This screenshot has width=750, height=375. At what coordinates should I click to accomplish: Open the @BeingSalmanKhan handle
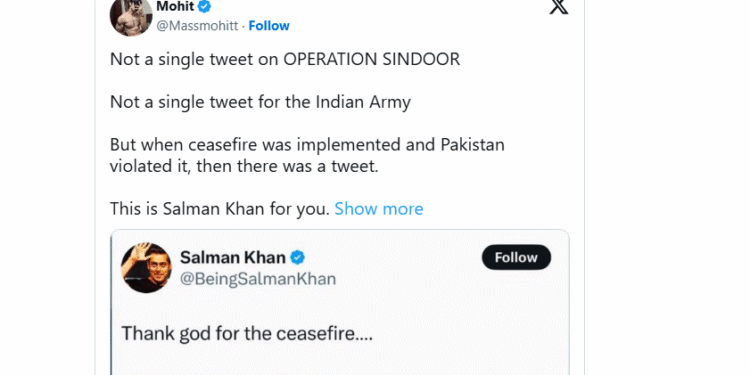258,279
